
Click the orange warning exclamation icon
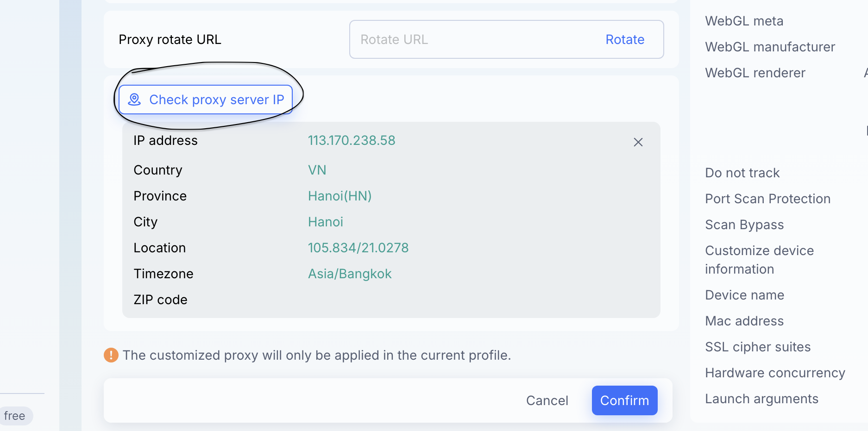pos(111,355)
